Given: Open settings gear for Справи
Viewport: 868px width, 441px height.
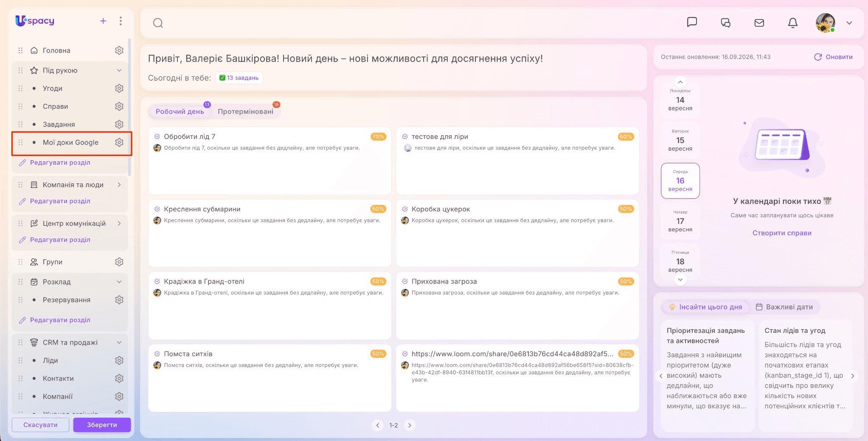Looking at the screenshot, I should [x=119, y=106].
